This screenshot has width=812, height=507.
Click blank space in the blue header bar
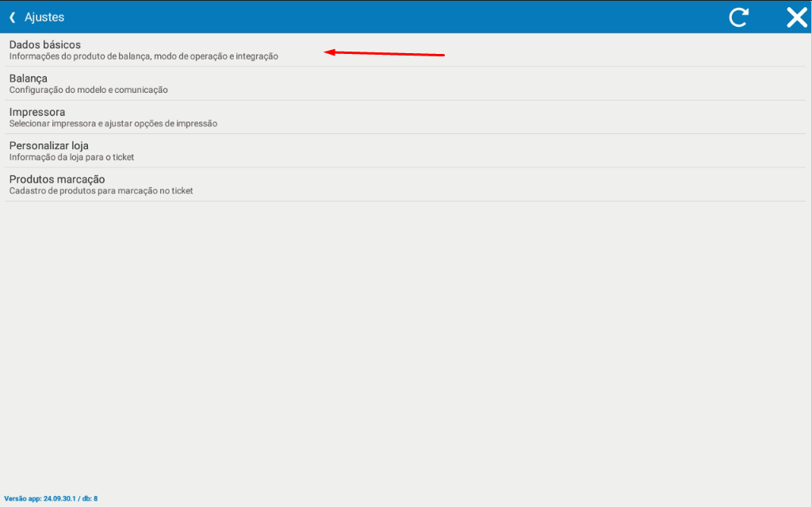[396, 17]
